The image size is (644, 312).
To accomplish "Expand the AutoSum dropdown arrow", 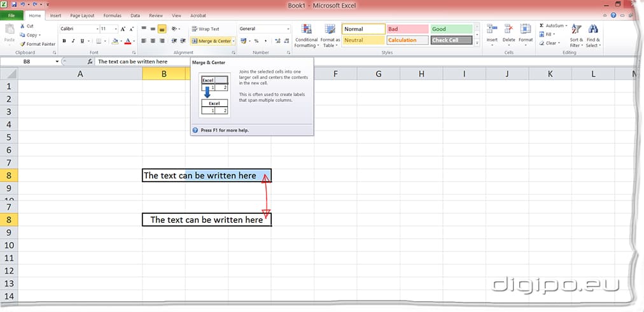I will pos(566,25).
